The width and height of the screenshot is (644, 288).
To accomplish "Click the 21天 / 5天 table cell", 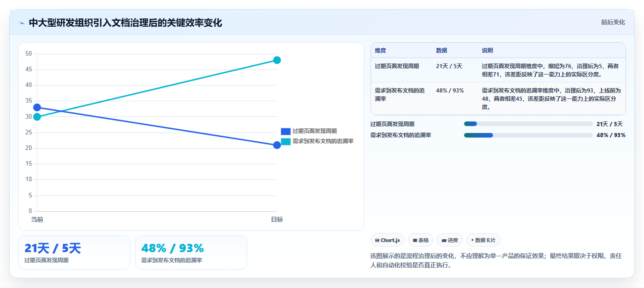I will (455, 70).
